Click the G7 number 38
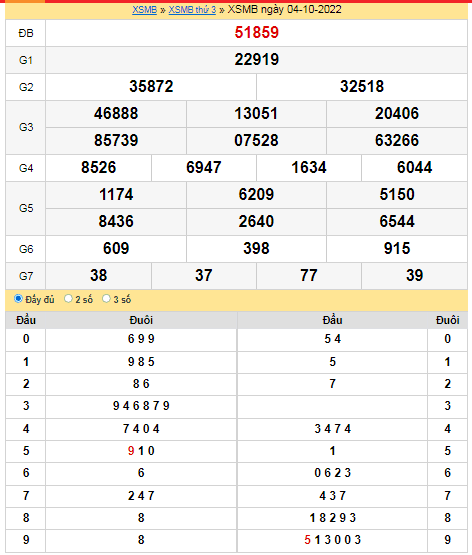 [98, 275]
